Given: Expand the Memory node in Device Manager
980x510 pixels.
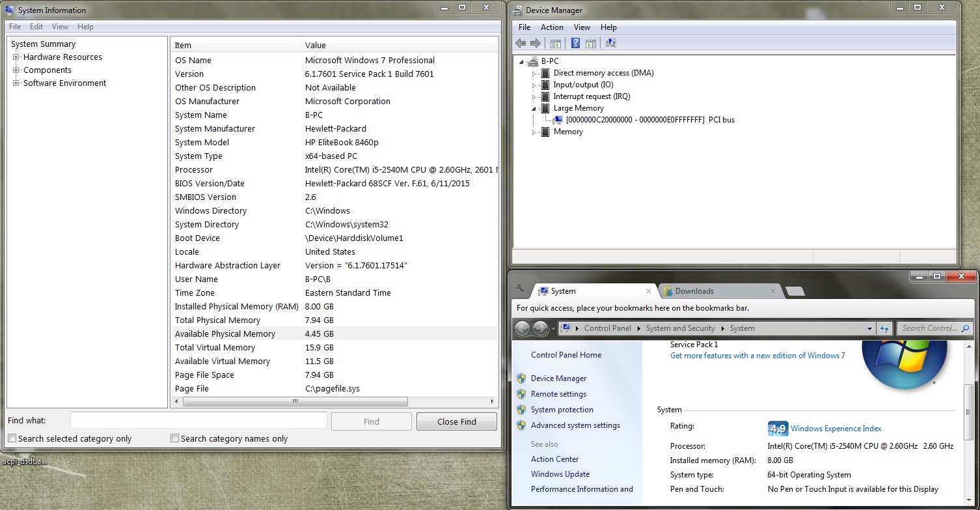Looking at the screenshot, I should 534,132.
